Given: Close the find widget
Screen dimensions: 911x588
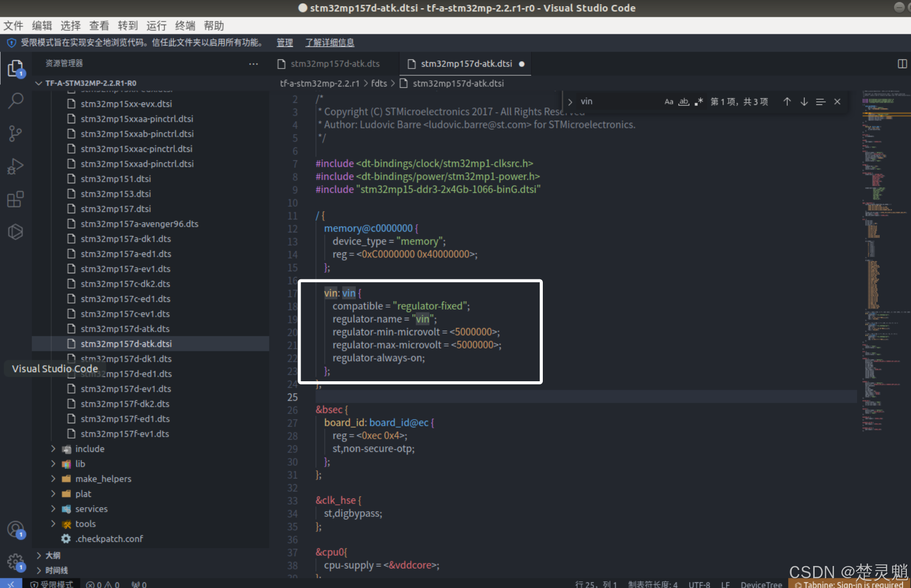Looking at the screenshot, I should (x=837, y=101).
